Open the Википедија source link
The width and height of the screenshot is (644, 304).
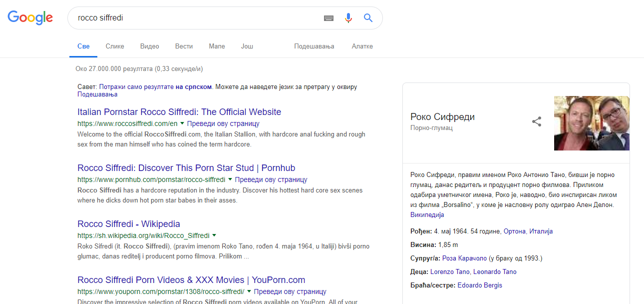pyautogui.click(x=427, y=215)
